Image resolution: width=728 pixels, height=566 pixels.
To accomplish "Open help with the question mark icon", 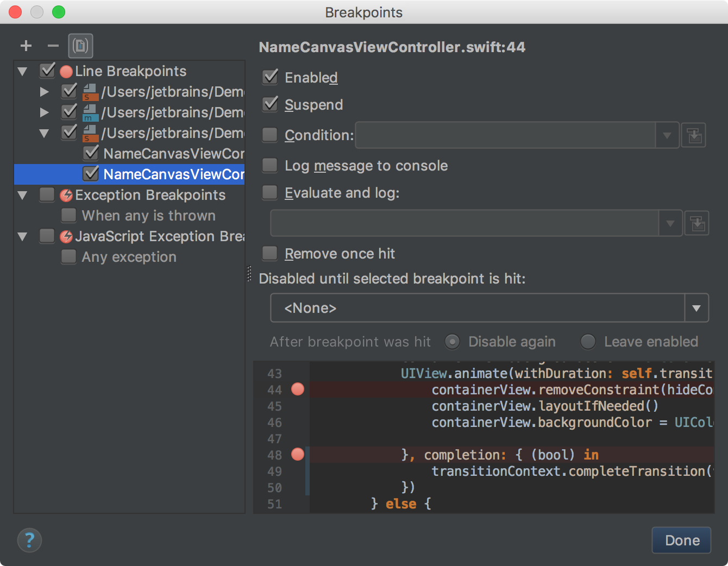I will click(x=29, y=540).
